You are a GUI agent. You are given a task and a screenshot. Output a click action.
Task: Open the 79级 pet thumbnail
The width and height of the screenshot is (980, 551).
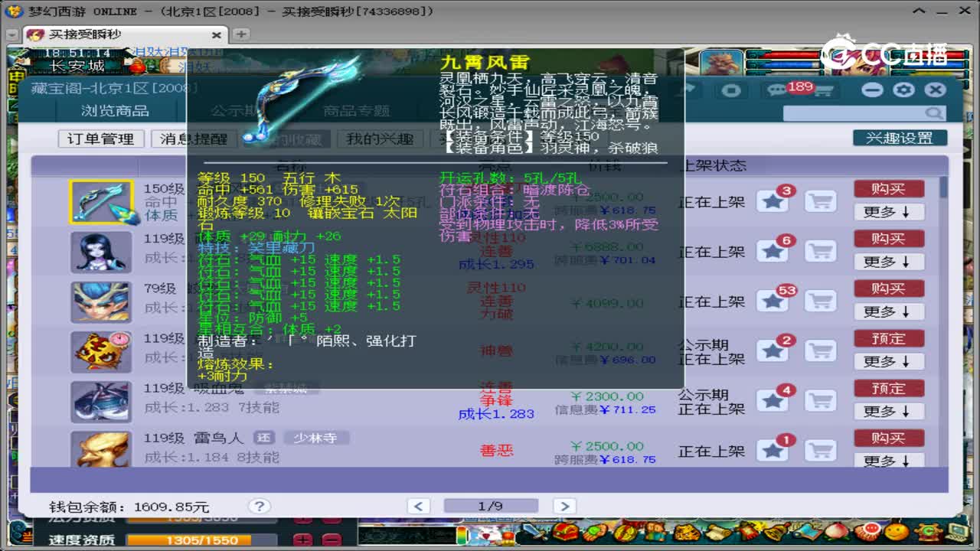coord(100,302)
